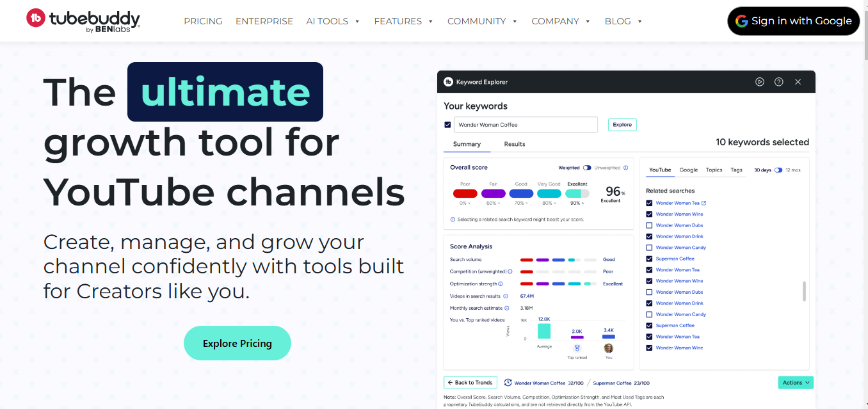This screenshot has width=868, height=409.
Task: Click the purple Fair score swatch
Action: point(493,193)
